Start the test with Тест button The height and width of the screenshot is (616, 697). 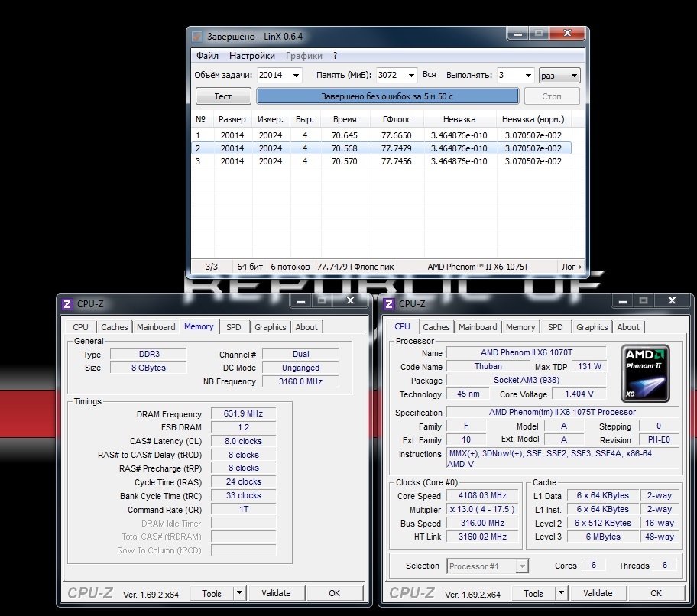click(223, 96)
